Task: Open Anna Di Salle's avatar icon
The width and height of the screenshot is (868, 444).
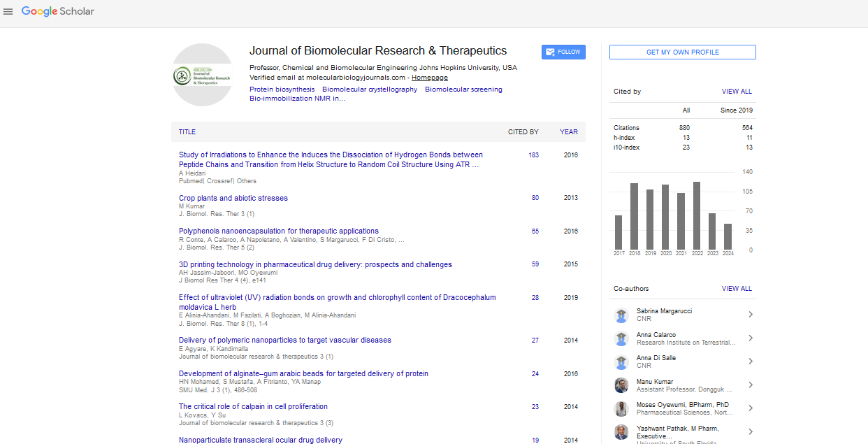Action: (x=621, y=361)
